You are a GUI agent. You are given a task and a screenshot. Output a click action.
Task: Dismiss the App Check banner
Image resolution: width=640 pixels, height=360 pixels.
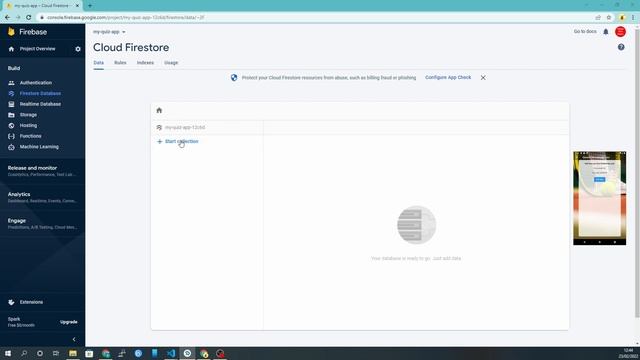483,78
